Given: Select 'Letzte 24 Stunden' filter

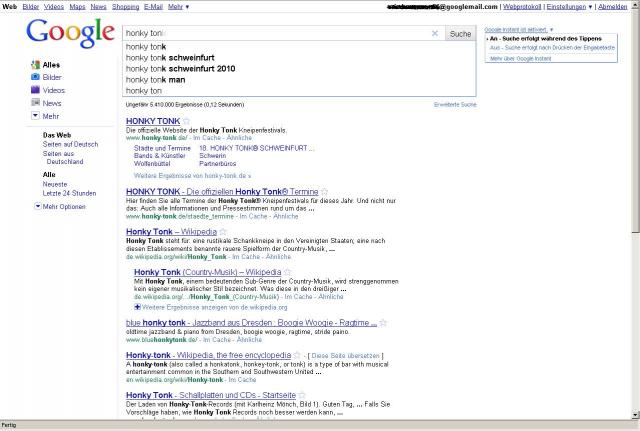Looking at the screenshot, I should 69,193.
